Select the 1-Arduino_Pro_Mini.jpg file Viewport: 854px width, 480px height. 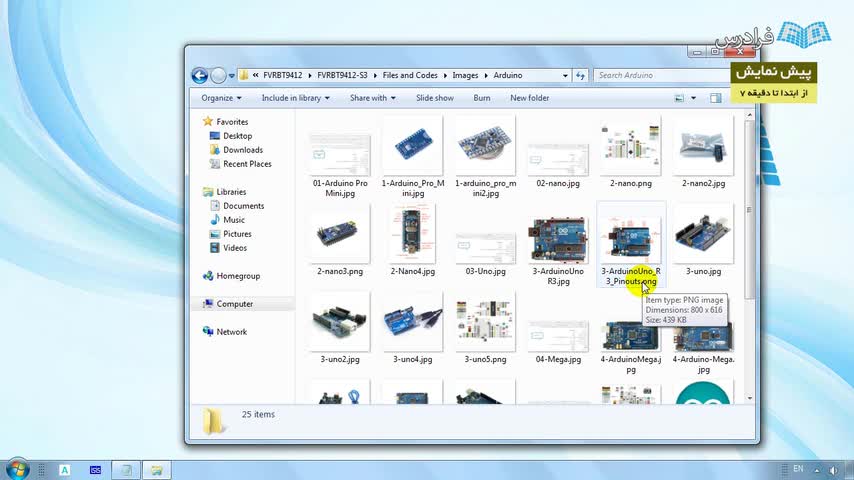coord(413,158)
